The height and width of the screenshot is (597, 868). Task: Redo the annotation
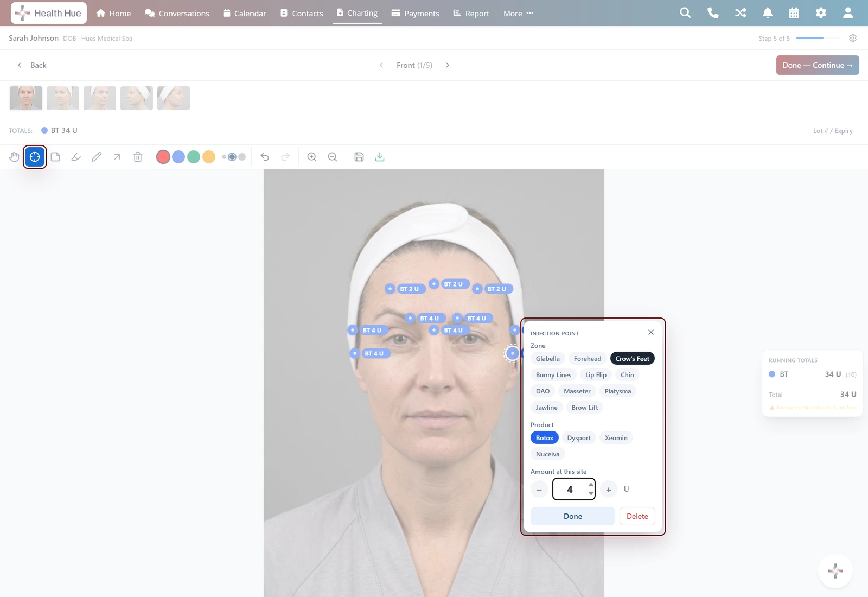click(x=285, y=157)
